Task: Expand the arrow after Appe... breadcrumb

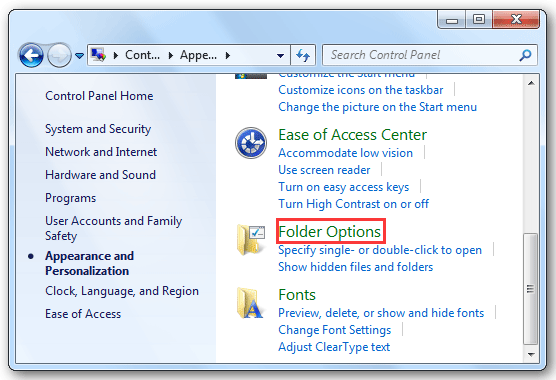Action: click(x=228, y=55)
